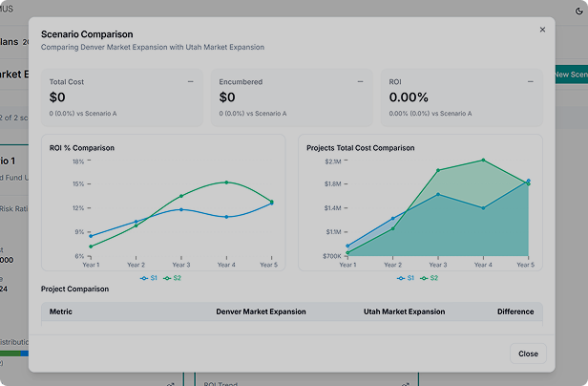Select the Metric column header

point(61,311)
